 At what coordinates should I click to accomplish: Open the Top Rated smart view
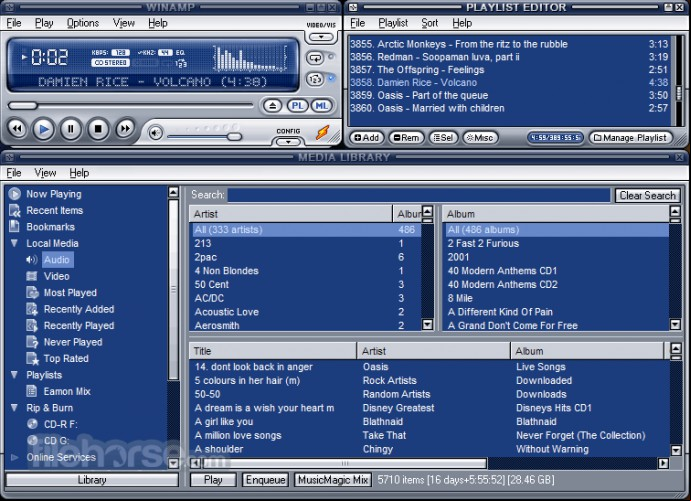[66, 359]
